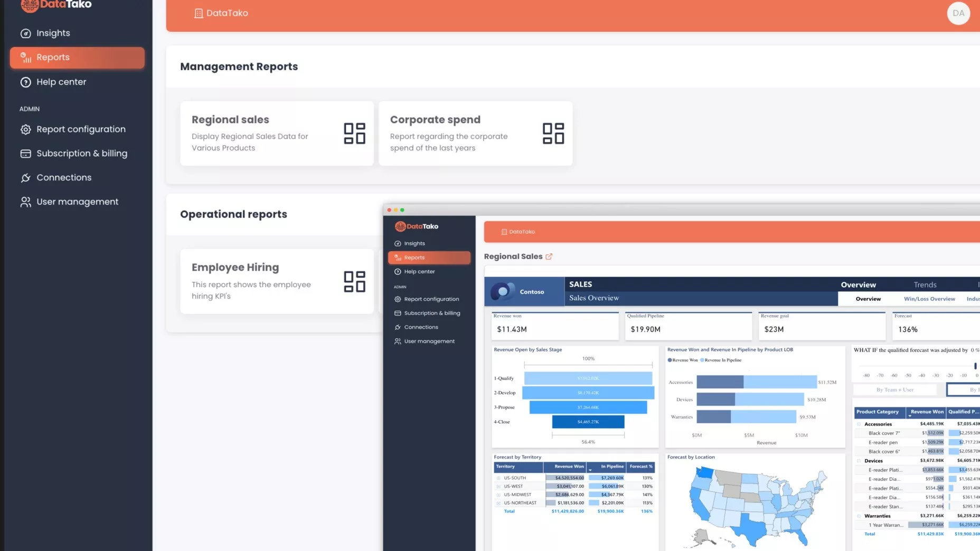
Task: Select the Win/Loss Overview sub-tab
Action: 929,299
